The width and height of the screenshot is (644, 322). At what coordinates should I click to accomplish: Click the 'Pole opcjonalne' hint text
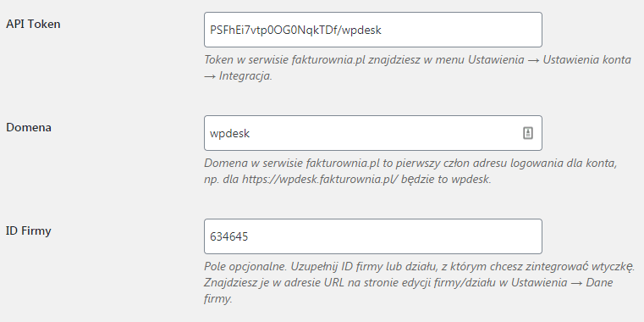tap(246, 266)
